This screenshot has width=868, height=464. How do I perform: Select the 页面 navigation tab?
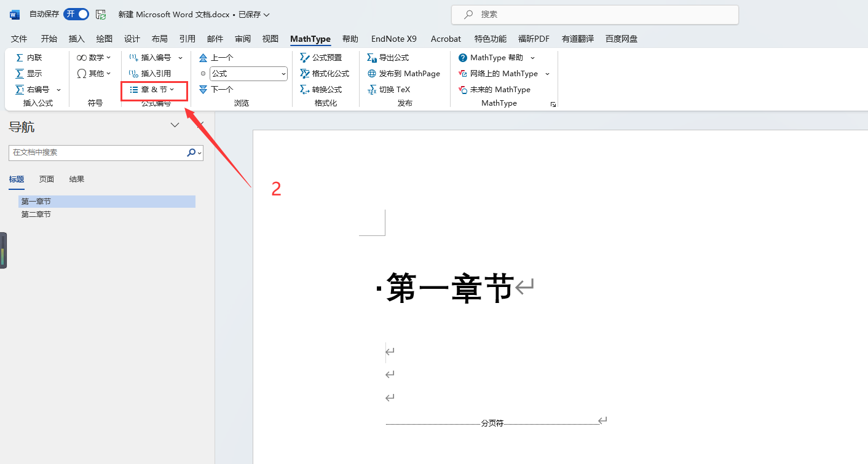click(47, 179)
